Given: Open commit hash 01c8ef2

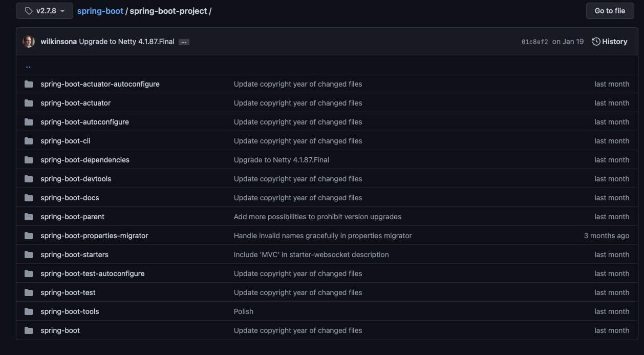Looking at the screenshot, I should [x=534, y=42].
